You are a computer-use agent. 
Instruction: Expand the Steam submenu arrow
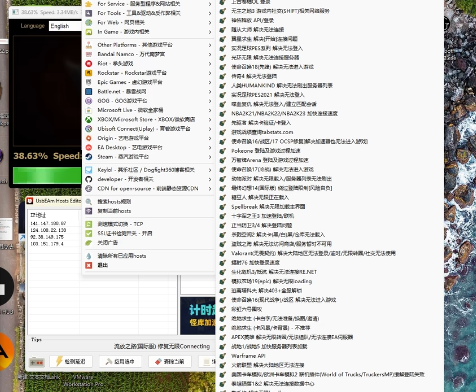tap(210, 157)
